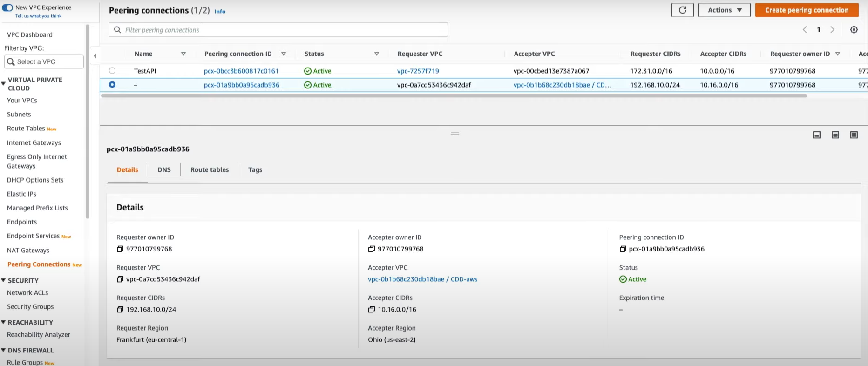Open Security Groups in sidebar

(30, 307)
